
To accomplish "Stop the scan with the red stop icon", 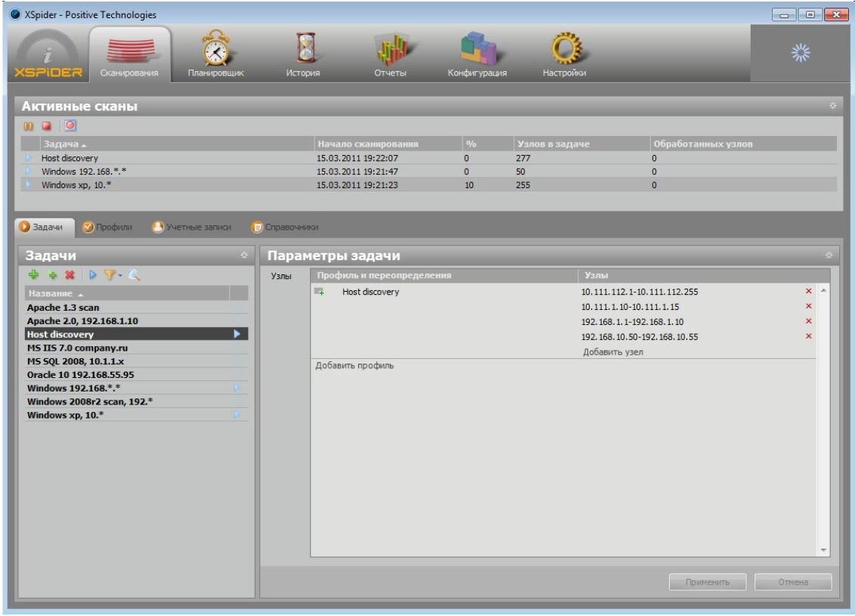I will (x=47, y=126).
